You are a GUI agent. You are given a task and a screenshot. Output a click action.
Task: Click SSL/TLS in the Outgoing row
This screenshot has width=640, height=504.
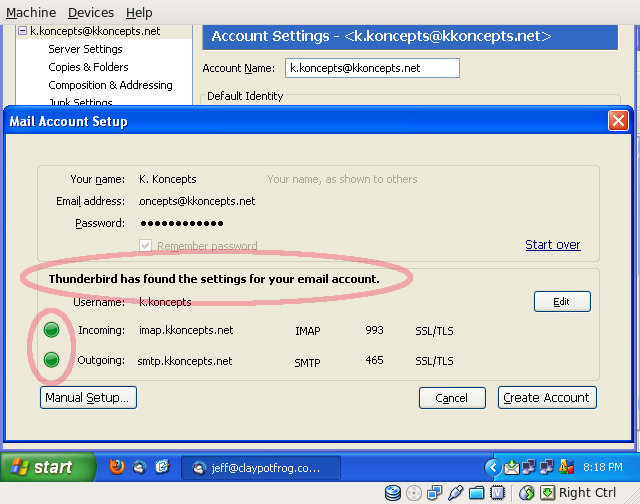(x=434, y=361)
